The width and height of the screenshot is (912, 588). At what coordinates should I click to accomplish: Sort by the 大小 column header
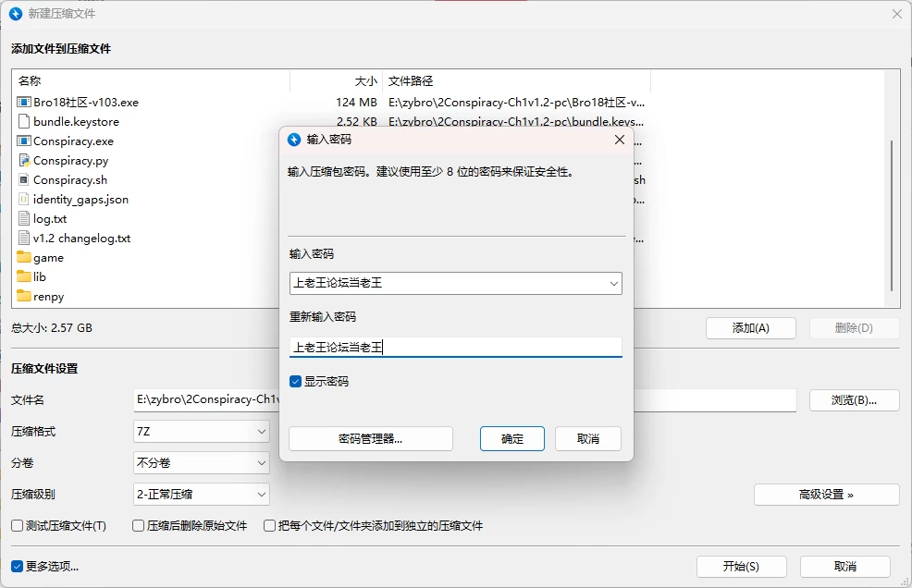coord(336,80)
